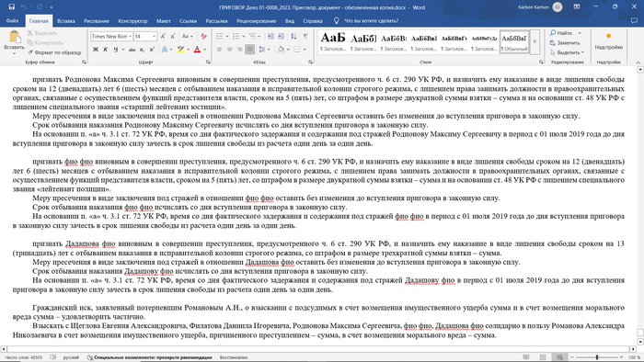Click the zoom in plus button
Image resolution: width=644 pixels, height=362 pixels.
[621, 357]
